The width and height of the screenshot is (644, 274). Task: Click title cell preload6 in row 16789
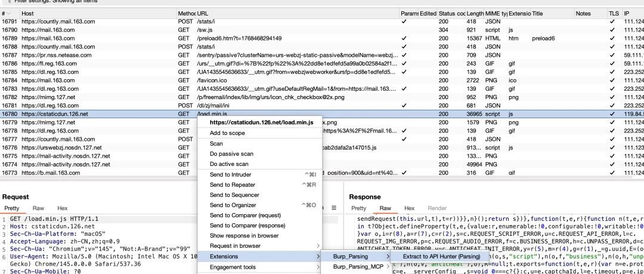click(x=543, y=38)
